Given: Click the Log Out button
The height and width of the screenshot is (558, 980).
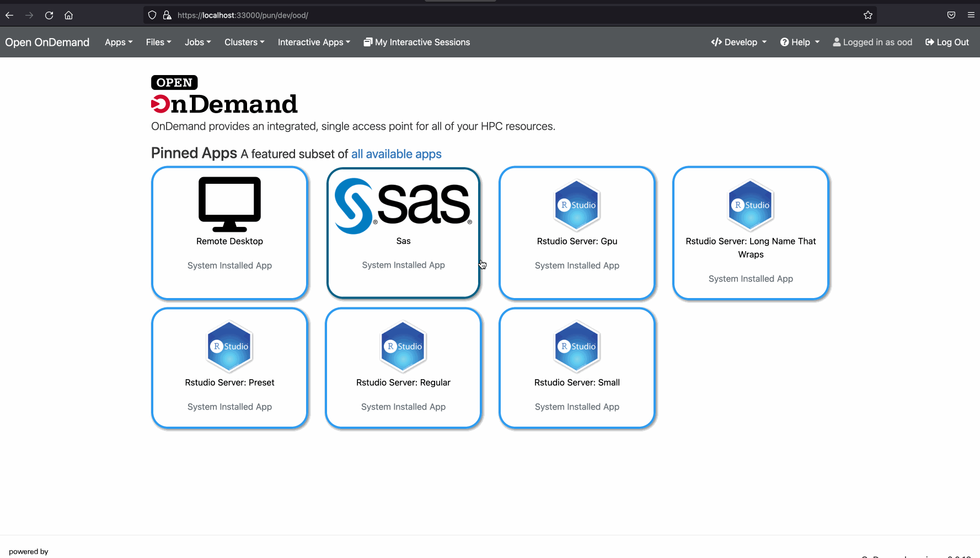Looking at the screenshot, I should [x=947, y=42].
